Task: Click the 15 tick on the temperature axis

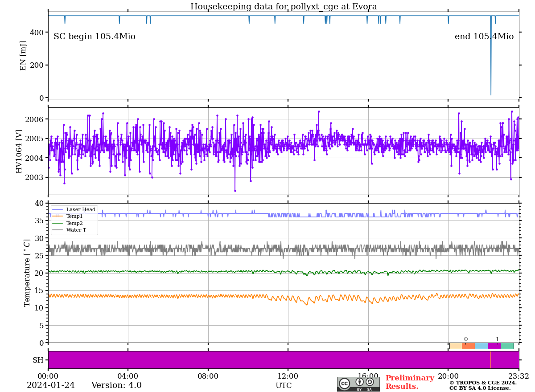Action: coord(39,290)
